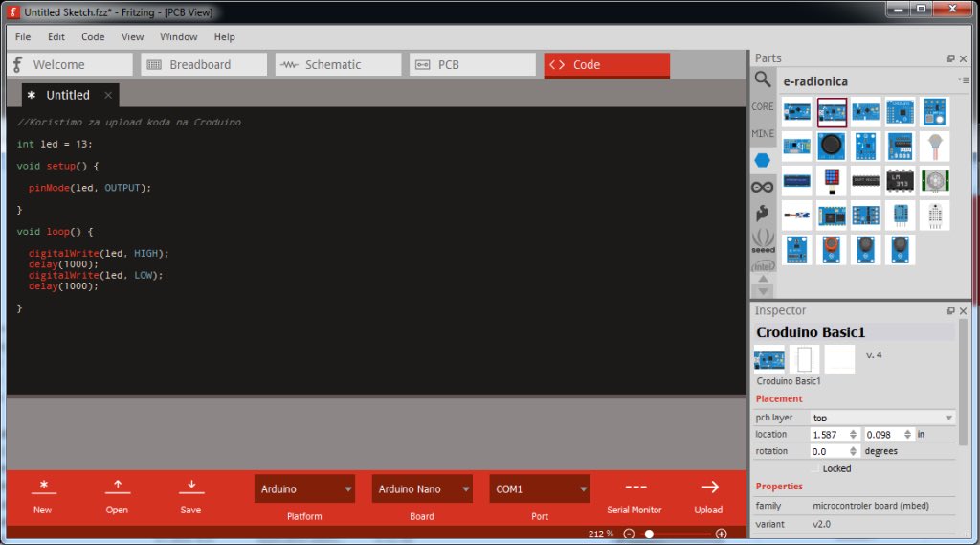
Task: Switch to the PCB tab
Action: click(473, 64)
